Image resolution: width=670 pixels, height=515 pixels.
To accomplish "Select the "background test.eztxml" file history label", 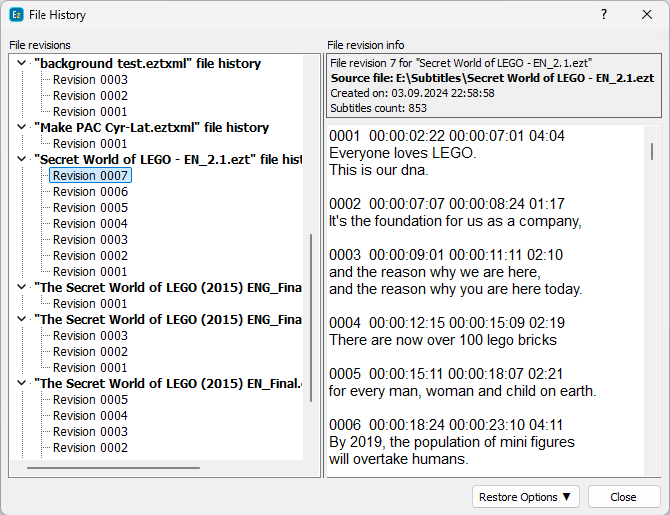I will (x=147, y=64).
